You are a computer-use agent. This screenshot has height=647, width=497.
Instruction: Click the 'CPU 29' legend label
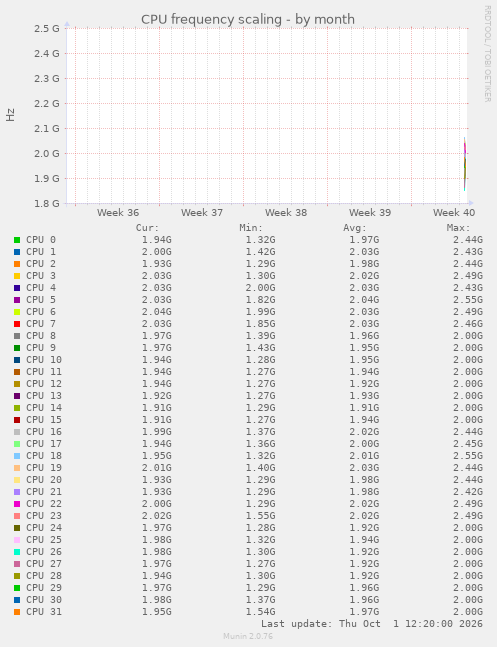pos(44,588)
